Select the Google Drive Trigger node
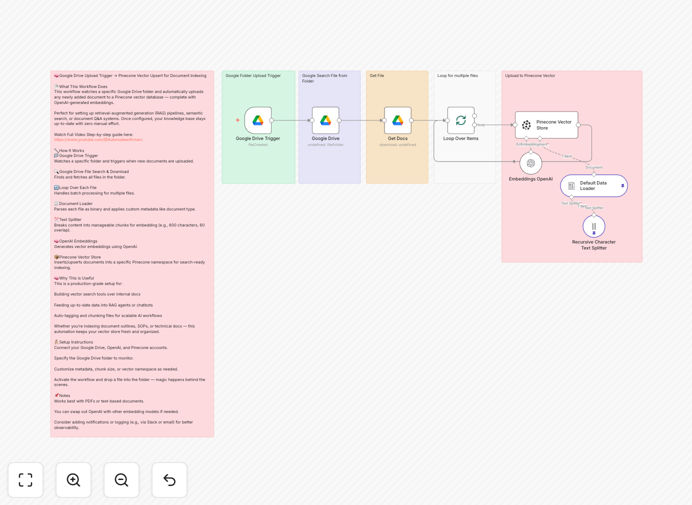The image size is (692, 505). 258,120
